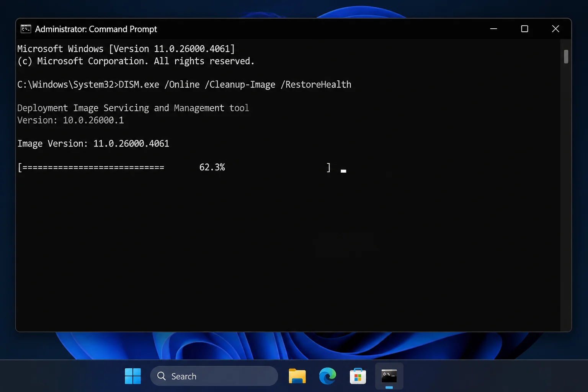This screenshot has height=392, width=588.
Task: Open the Windows Start menu
Action: pos(133,376)
